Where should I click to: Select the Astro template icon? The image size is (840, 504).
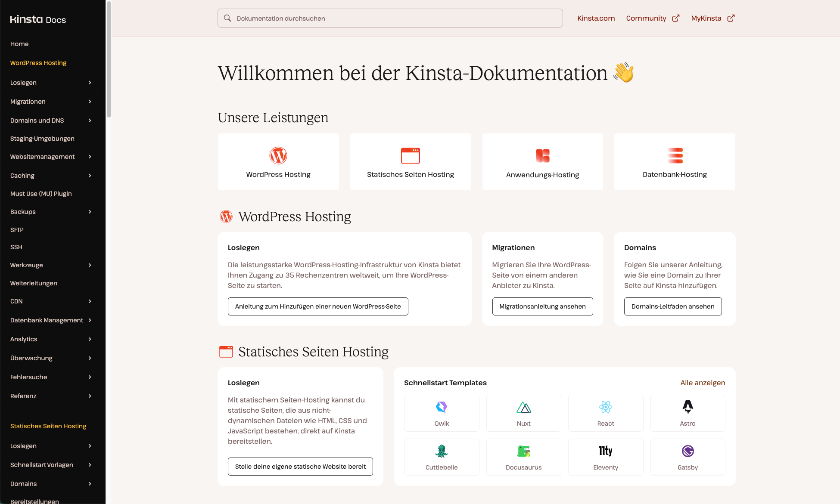point(688,406)
